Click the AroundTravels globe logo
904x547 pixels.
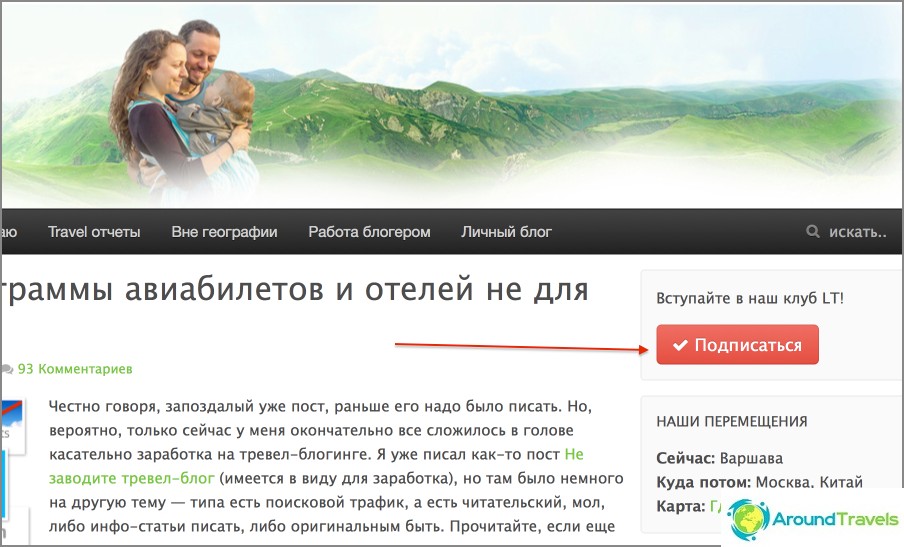tap(748, 519)
